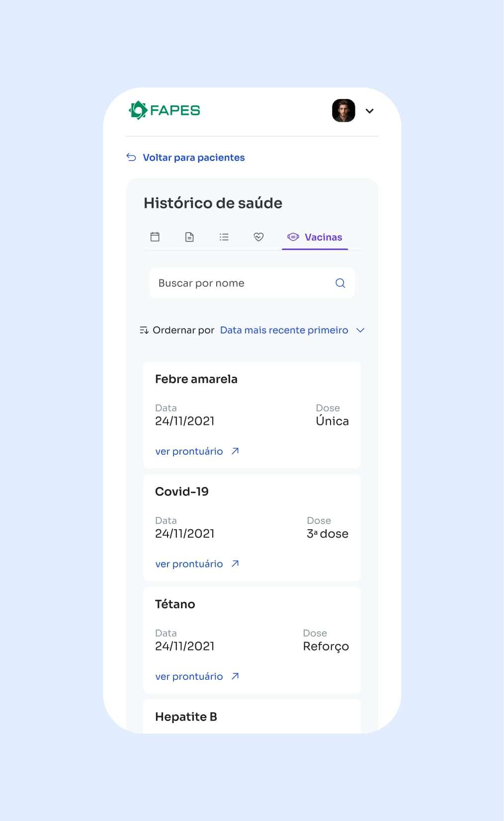Expand the profile menu chevron

pyautogui.click(x=369, y=111)
